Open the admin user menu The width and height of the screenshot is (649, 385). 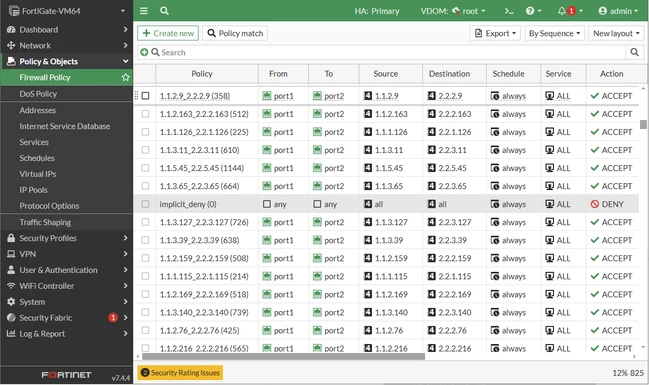point(618,11)
